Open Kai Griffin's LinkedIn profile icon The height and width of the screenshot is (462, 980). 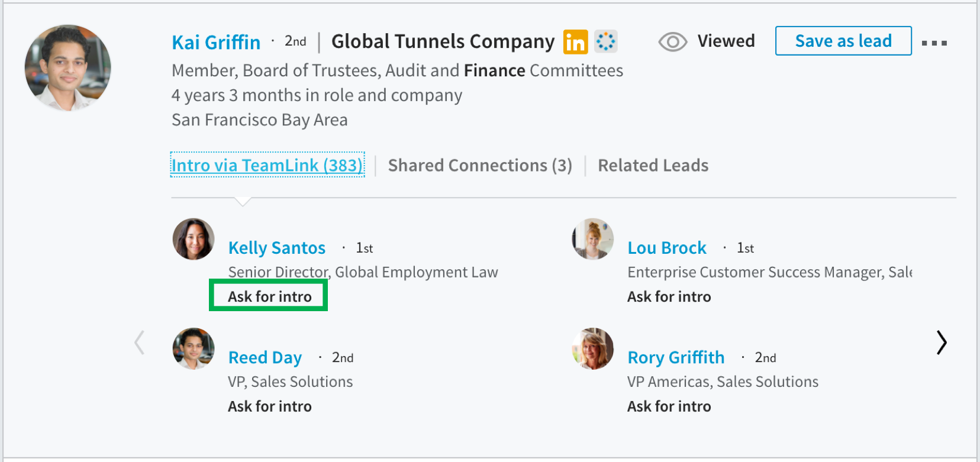pyautogui.click(x=575, y=42)
